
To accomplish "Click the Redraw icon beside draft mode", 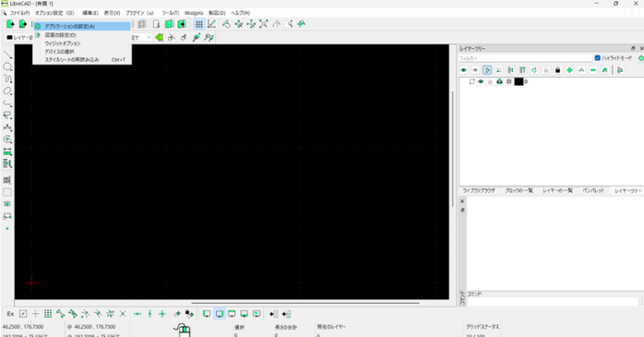I will click(226, 24).
